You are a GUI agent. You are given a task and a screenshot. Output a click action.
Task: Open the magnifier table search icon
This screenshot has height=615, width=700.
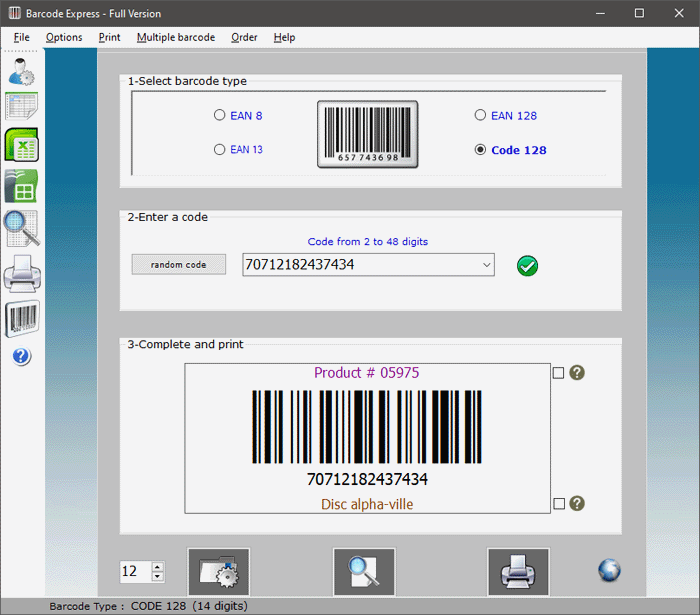tap(22, 228)
